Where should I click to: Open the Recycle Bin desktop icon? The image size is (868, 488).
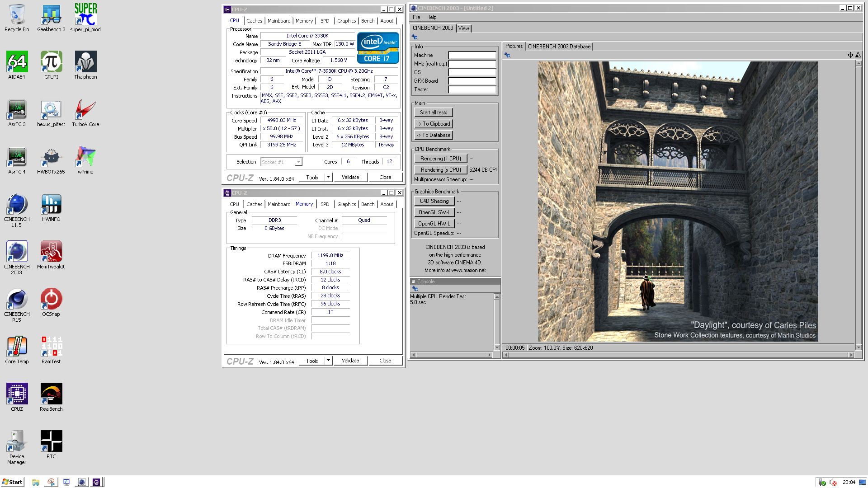17,18
